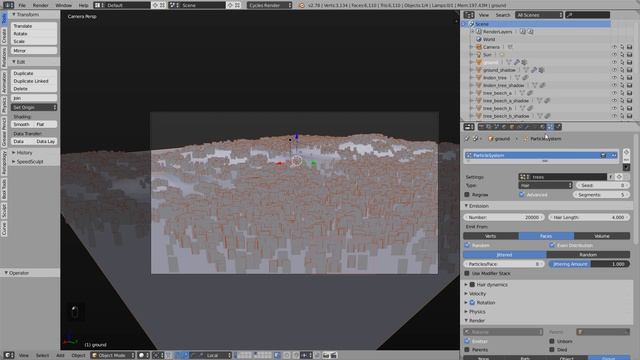Screen dimensions: 640x360
Task: Open the editor type menu in the info header
Action: pos(8,5)
